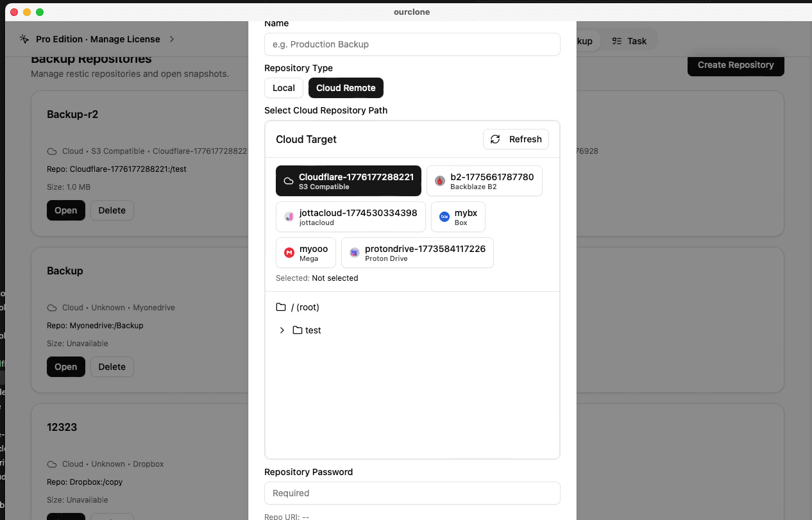Click the refresh icon in Cloud Target
Image resolution: width=812 pixels, height=520 pixels.
[494, 139]
